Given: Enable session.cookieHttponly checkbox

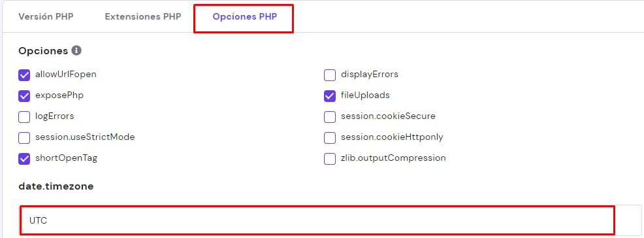Looking at the screenshot, I should tap(330, 138).
